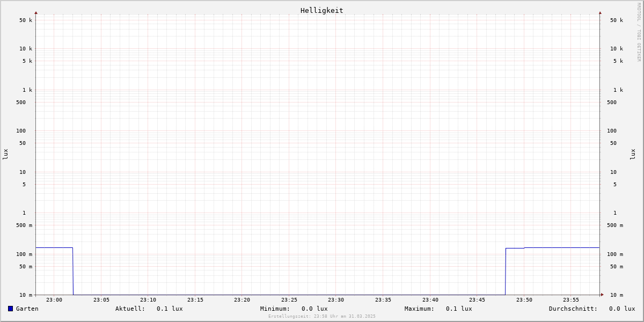
Task: Click the 50 m label on right axis
Action: [x=617, y=267]
